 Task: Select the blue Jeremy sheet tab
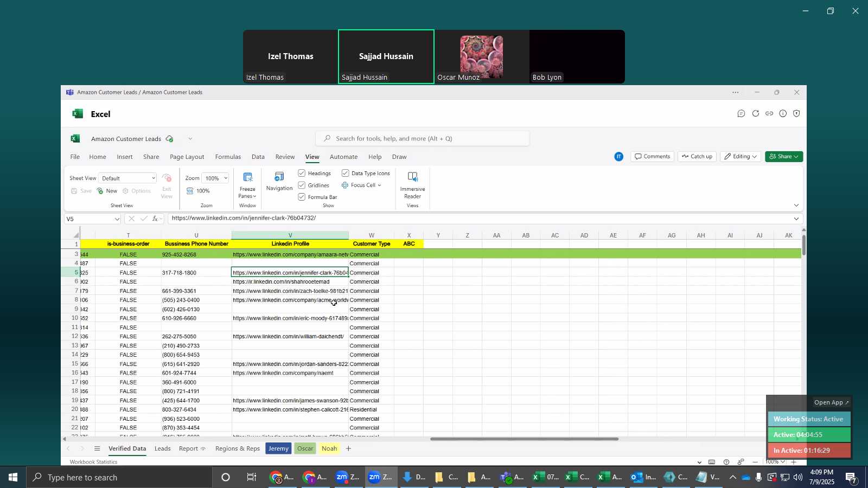279,449
